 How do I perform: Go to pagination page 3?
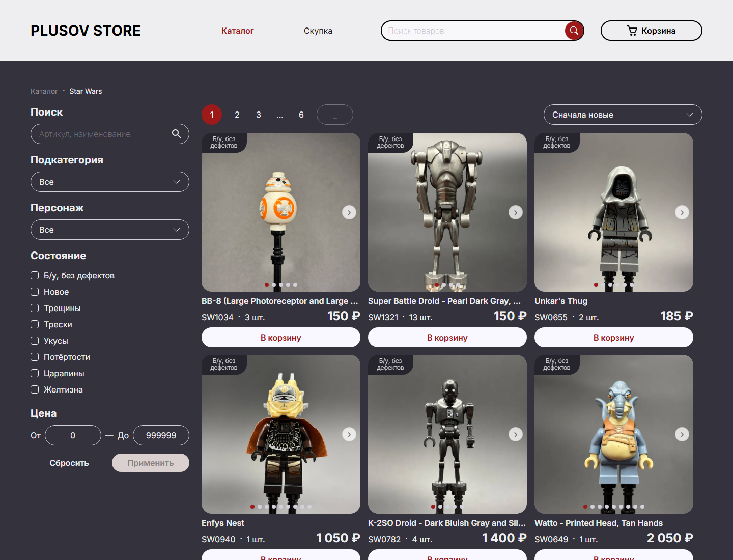[259, 115]
